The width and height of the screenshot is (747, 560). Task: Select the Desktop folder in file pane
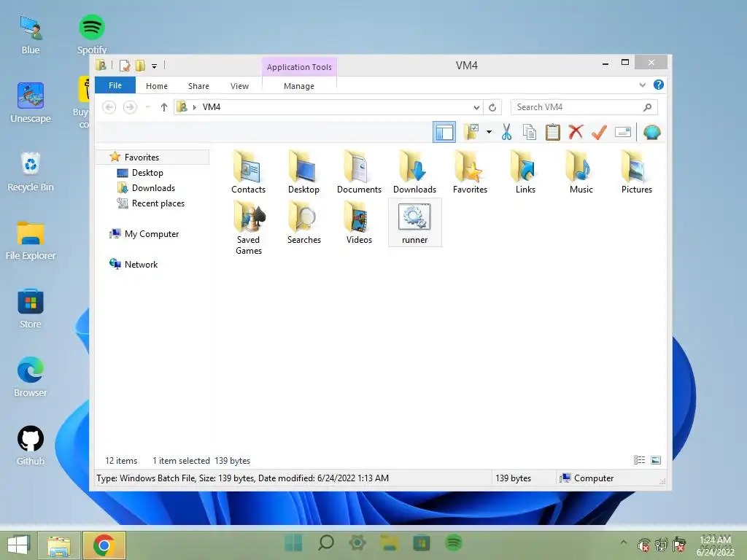tap(304, 172)
